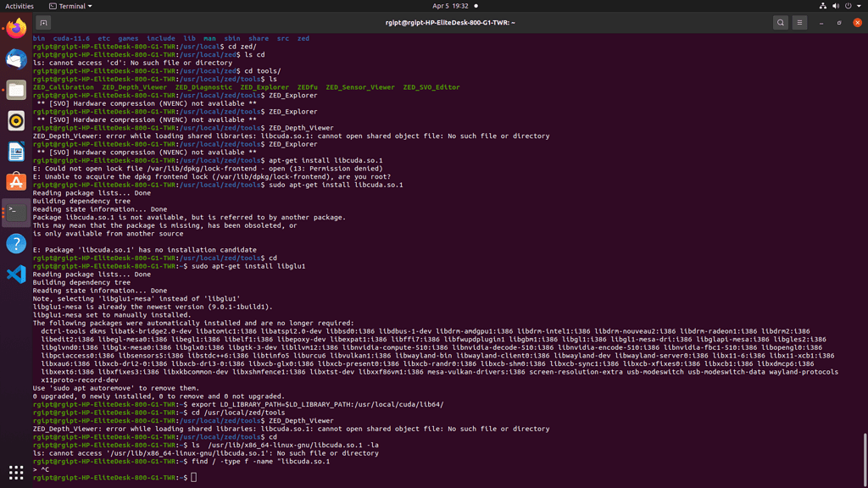Click the volume indicator in the top bar
This screenshot has width=868, height=488.
coord(836,5)
